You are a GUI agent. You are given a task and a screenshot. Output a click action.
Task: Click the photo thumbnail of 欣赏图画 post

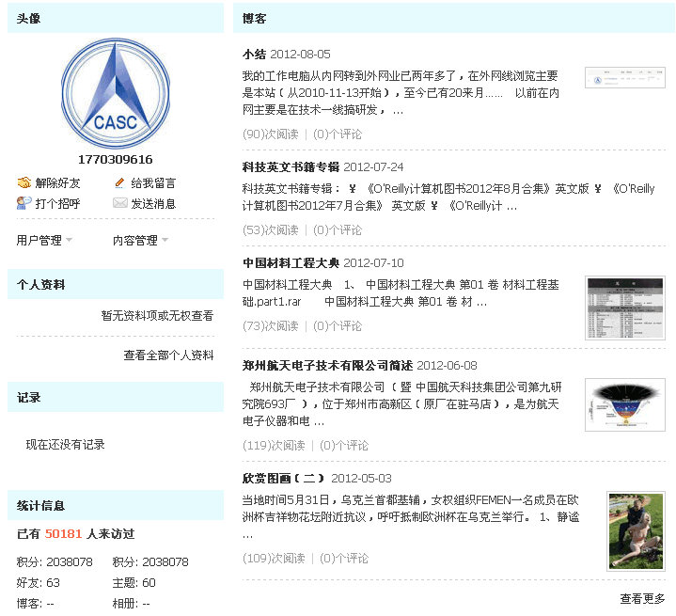click(636, 531)
